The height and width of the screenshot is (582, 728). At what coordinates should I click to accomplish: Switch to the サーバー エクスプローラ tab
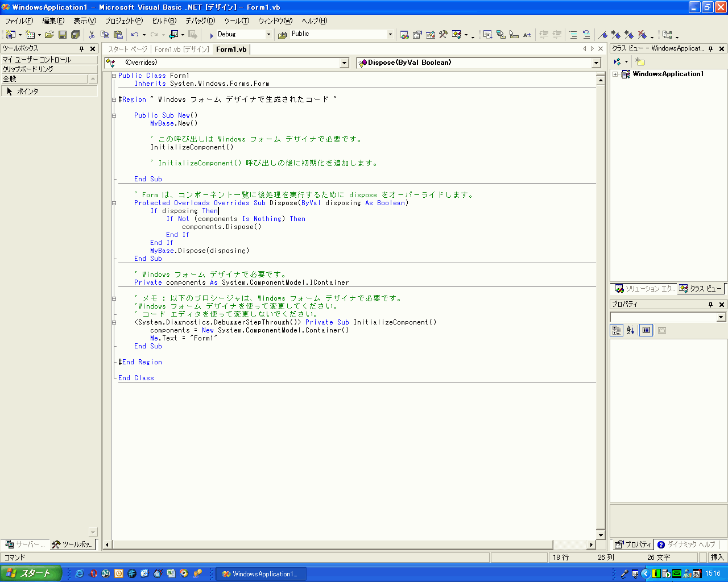(24, 544)
